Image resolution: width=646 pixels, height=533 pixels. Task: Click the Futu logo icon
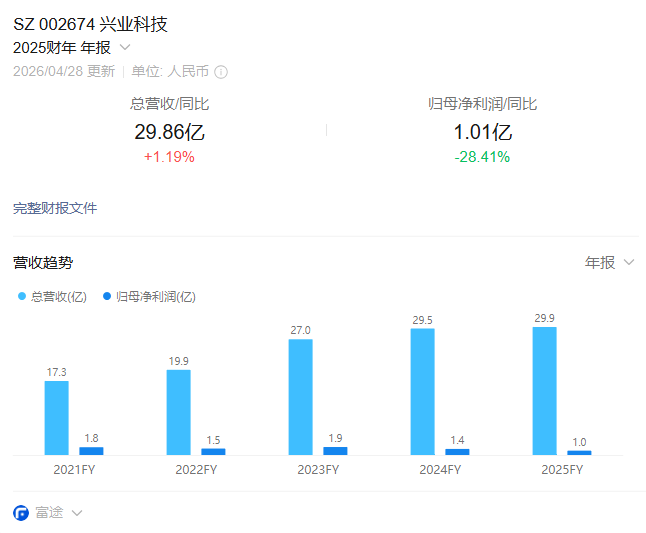[x=21, y=513]
